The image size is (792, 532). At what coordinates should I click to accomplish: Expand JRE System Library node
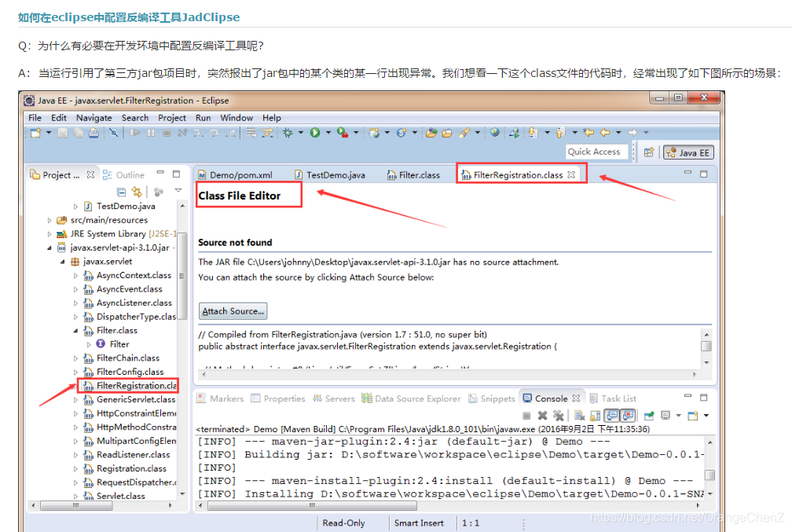tap(49, 234)
